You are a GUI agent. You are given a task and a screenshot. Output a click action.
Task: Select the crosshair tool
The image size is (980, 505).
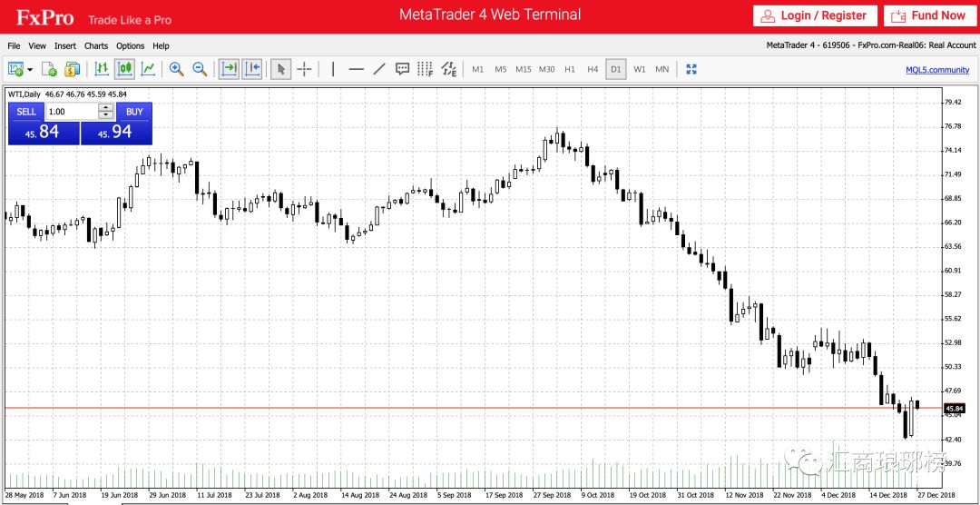(x=305, y=69)
